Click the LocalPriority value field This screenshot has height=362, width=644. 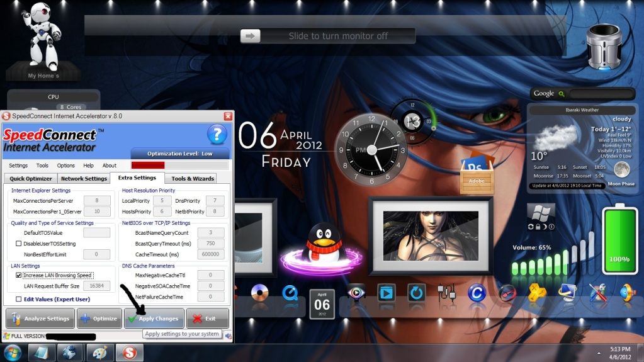pos(162,201)
